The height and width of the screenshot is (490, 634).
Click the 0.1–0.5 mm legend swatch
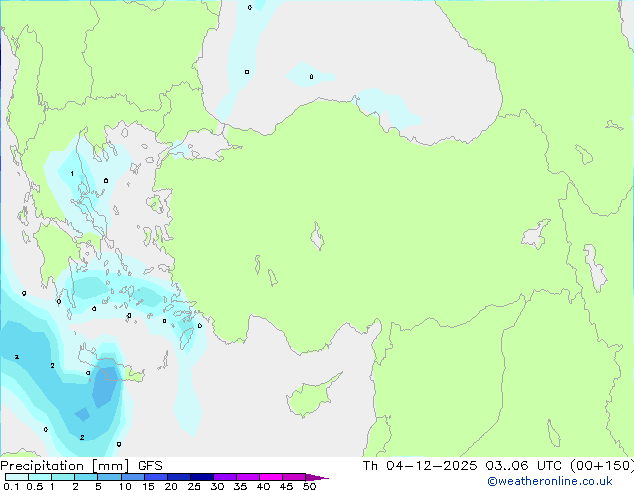coord(17,477)
